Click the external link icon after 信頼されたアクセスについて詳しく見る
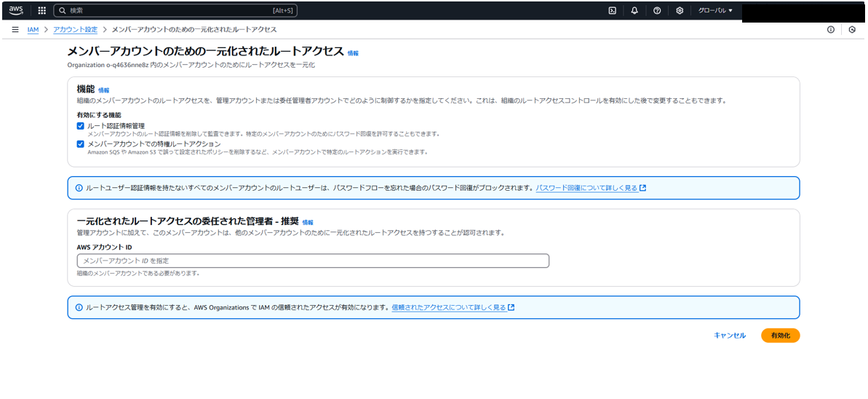Screen dimensions: 868x399 [511, 307]
